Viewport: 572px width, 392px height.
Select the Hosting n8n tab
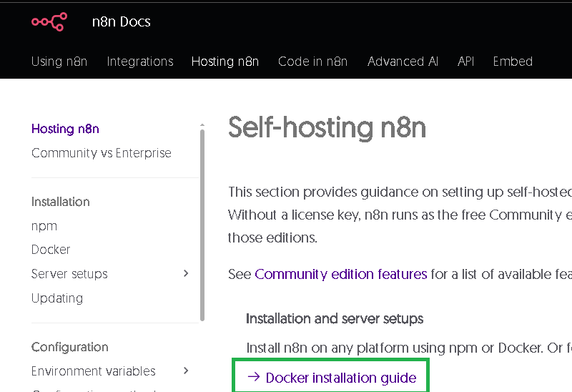pyautogui.click(x=225, y=62)
